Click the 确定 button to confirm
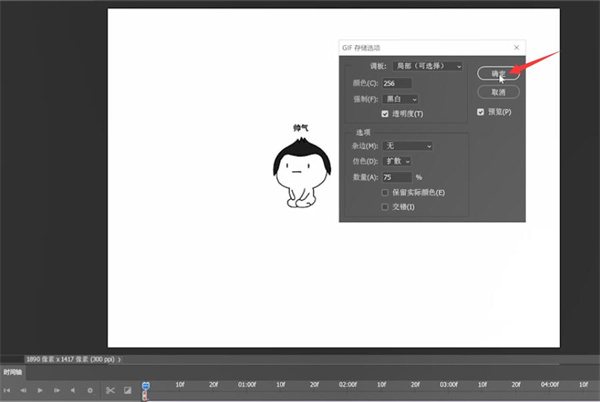This screenshot has width=600, height=402. tap(498, 74)
